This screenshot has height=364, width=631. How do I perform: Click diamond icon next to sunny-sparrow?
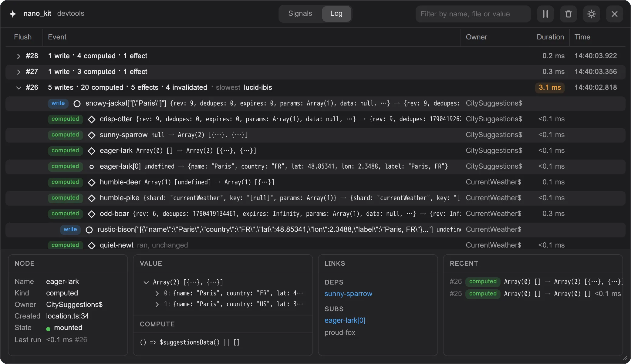point(91,135)
